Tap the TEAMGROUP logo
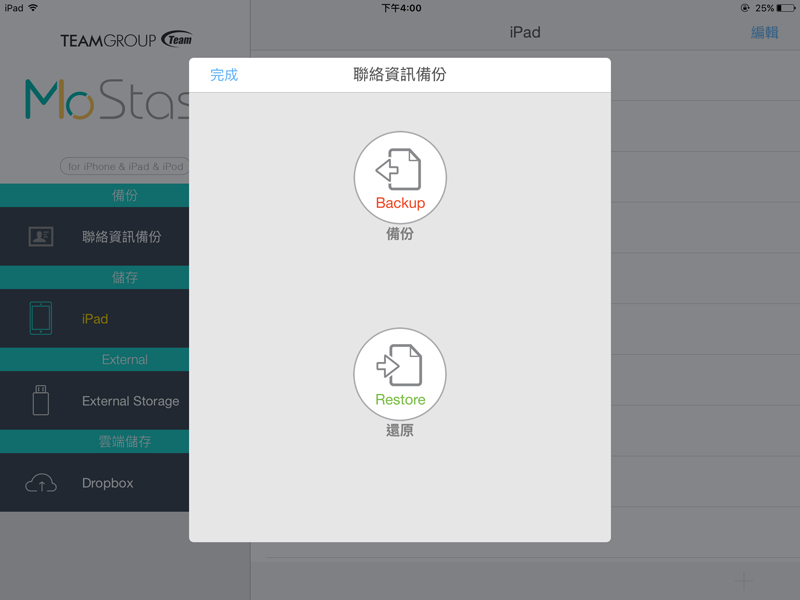The height and width of the screenshot is (600, 800). coord(126,39)
